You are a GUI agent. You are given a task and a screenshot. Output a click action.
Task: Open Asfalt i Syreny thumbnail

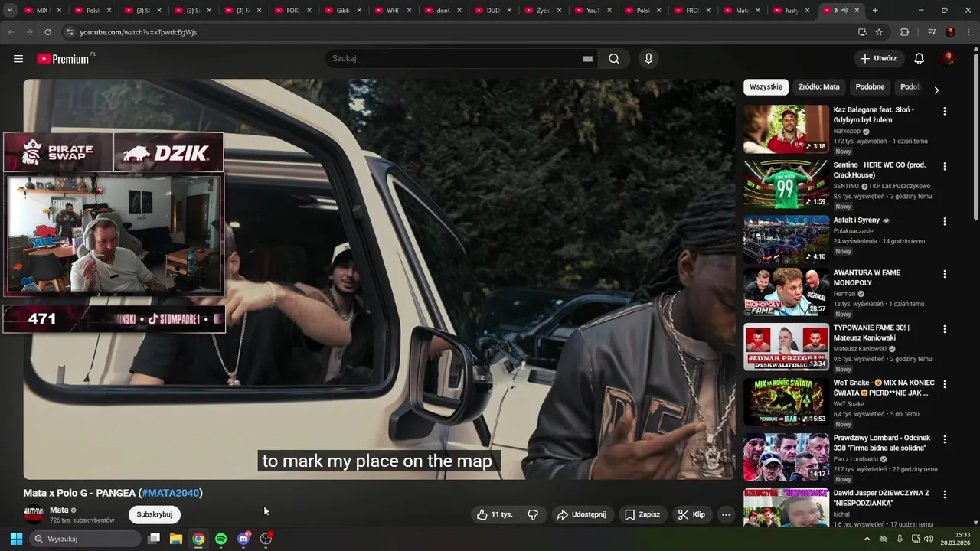[x=786, y=240]
